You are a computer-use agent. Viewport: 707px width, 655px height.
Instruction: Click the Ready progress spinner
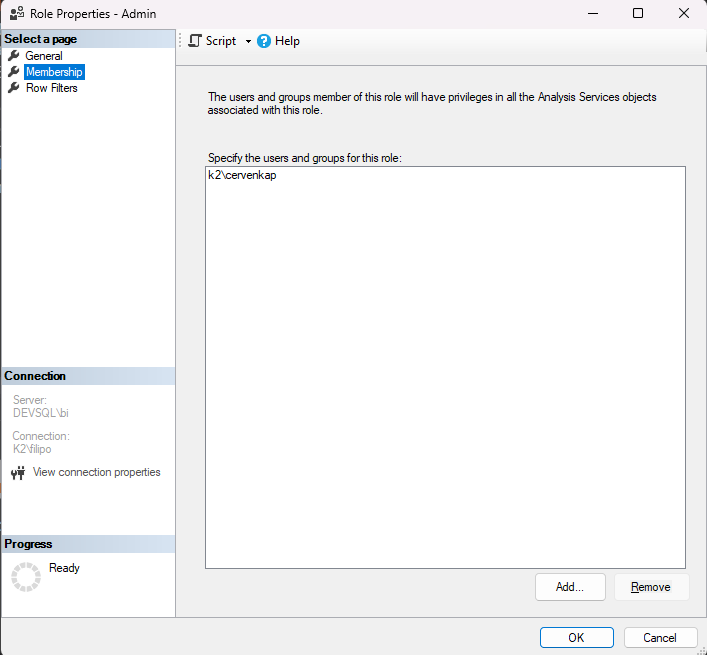tap(26, 577)
